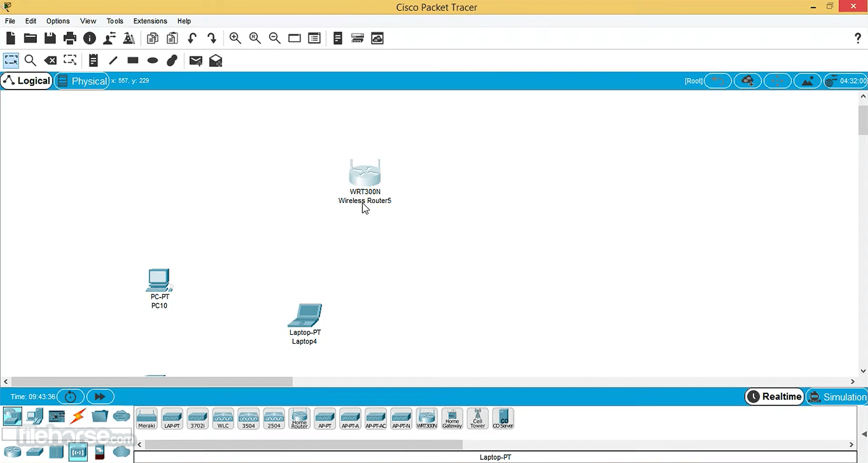Viewport: 868px width, 463px height.
Task: Create a new file with the New icon
Action: pos(10,38)
